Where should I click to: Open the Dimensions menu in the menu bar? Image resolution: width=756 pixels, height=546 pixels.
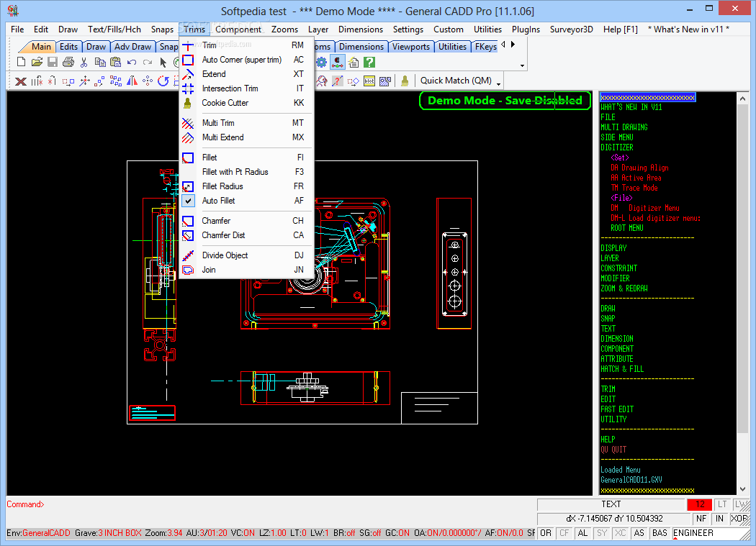click(361, 29)
